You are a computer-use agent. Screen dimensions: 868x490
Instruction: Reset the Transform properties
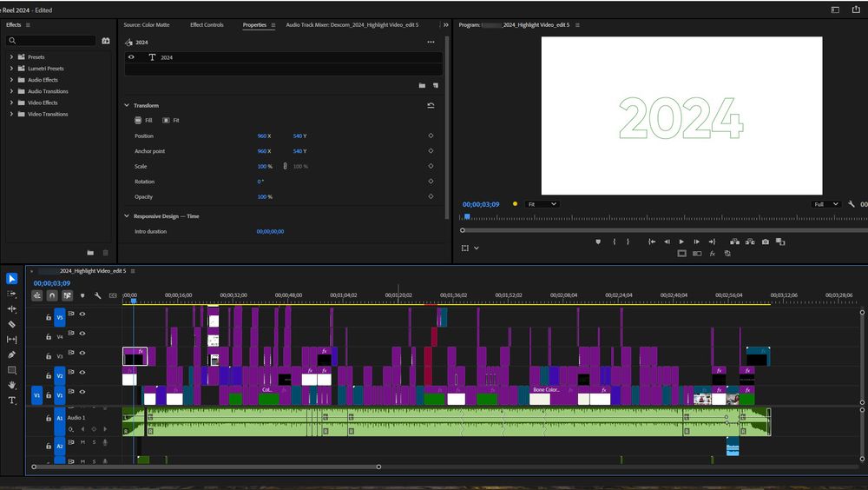(x=431, y=106)
